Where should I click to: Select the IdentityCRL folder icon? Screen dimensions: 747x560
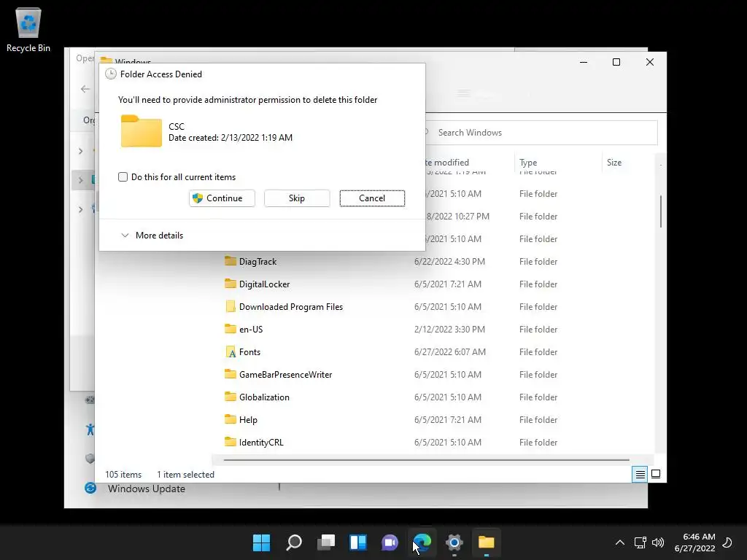pos(231,443)
